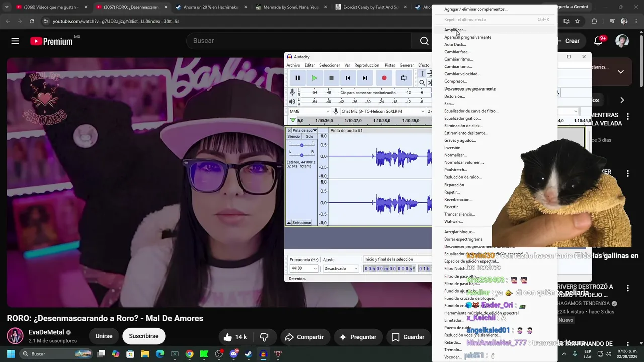The width and height of the screenshot is (644, 362).
Task: Select Audacity's Zoom magnifier tool
Action: tap(423, 83)
